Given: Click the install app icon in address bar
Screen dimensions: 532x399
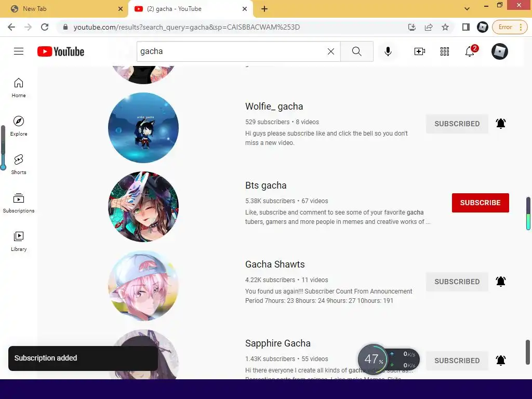Looking at the screenshot, I should [412, 27].
